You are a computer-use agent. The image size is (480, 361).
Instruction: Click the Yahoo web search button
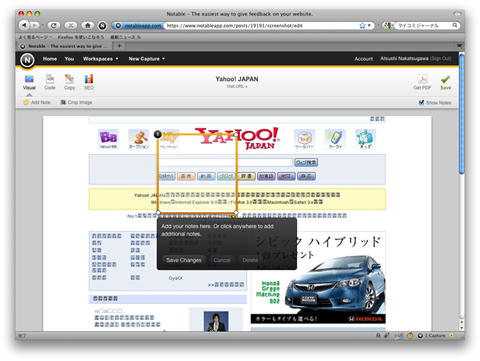(x=306, y=162)
